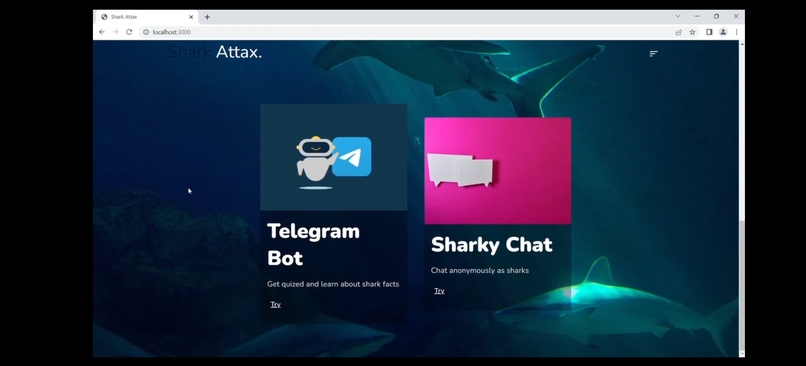The width and height of the screenshot is (806, 366).
Task: Open the Chrome profile avatar
Action: 723,32
